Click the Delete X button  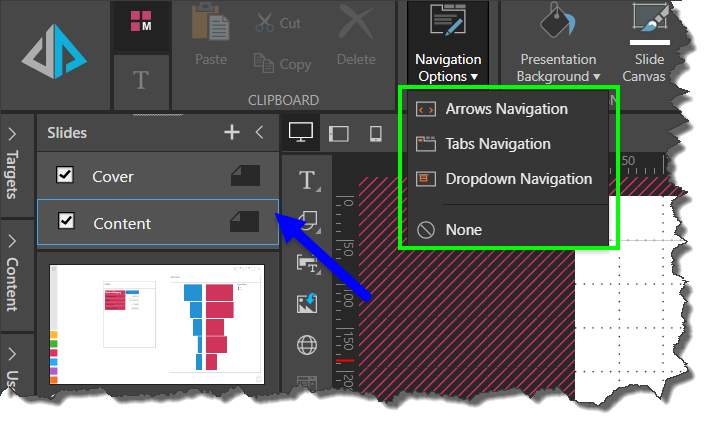click(x=356, y=37)
